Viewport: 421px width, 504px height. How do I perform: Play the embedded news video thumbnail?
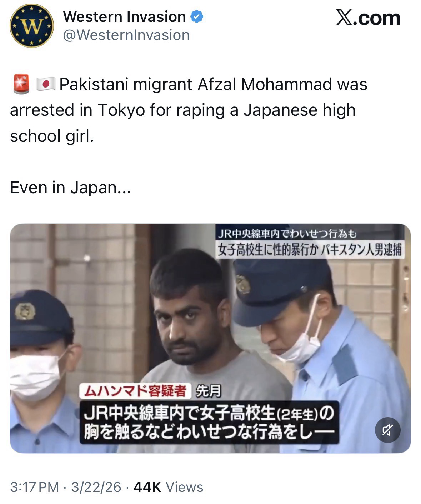tap(210, 338)
